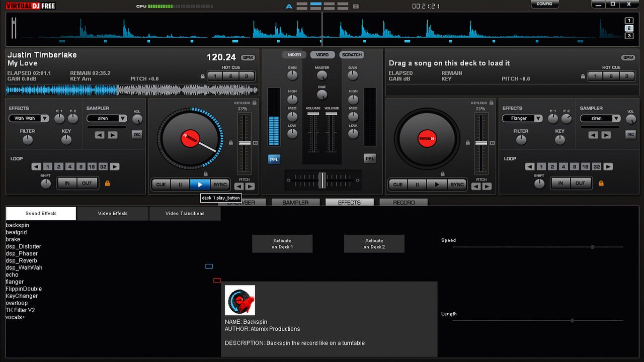Activate effect on Deck 2

point(374,244)
